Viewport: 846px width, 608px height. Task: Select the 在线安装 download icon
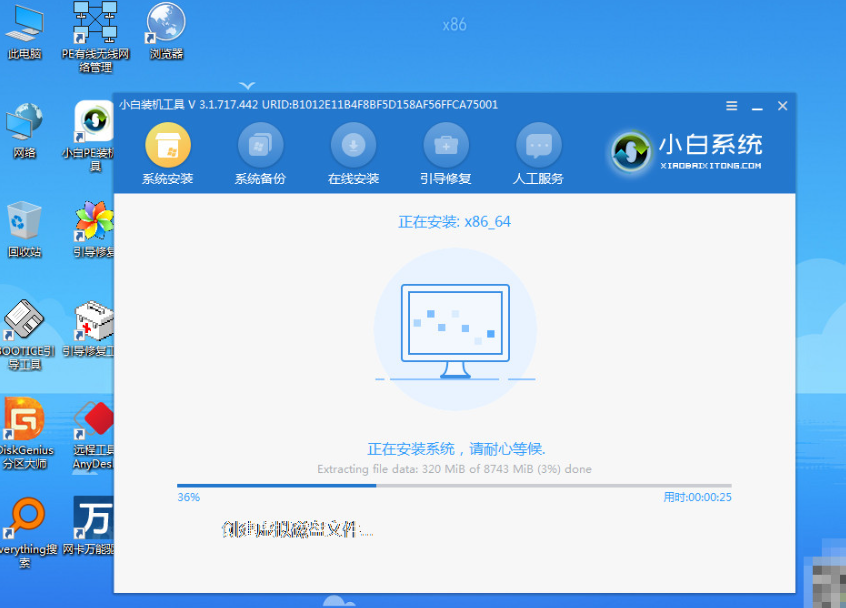pos(353,146)
